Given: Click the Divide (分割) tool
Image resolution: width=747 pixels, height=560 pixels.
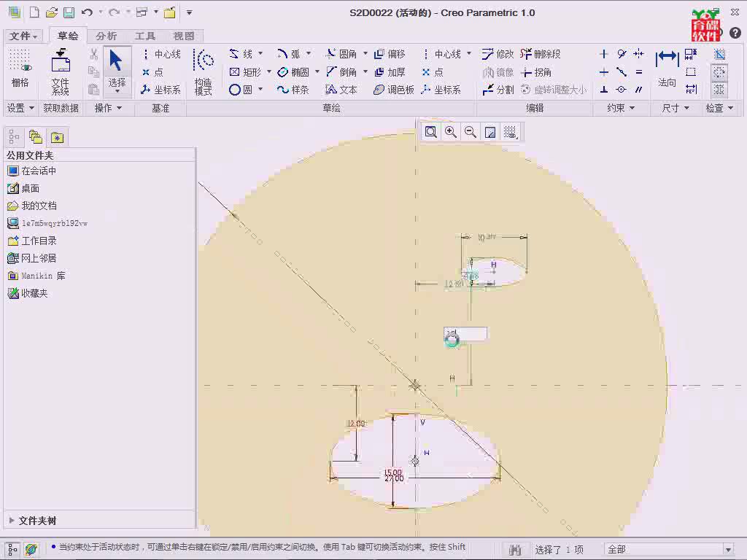Looking at the screenshot, I should (498, 90).
